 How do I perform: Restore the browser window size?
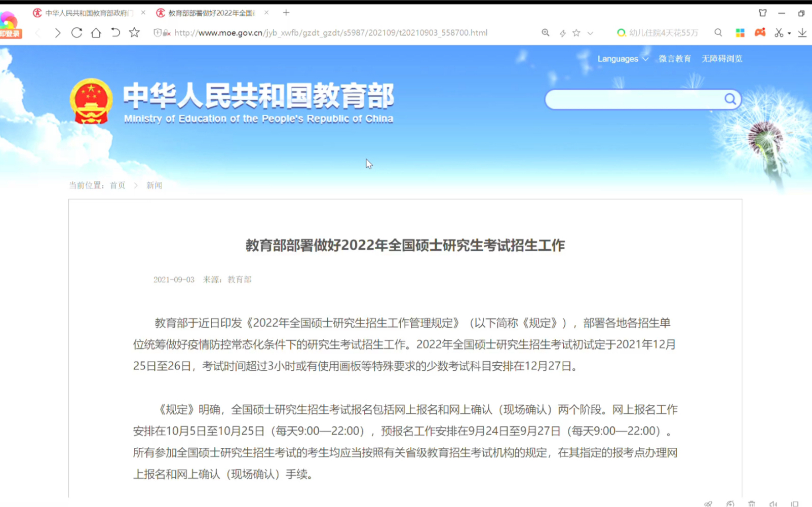tap(801, 13)
